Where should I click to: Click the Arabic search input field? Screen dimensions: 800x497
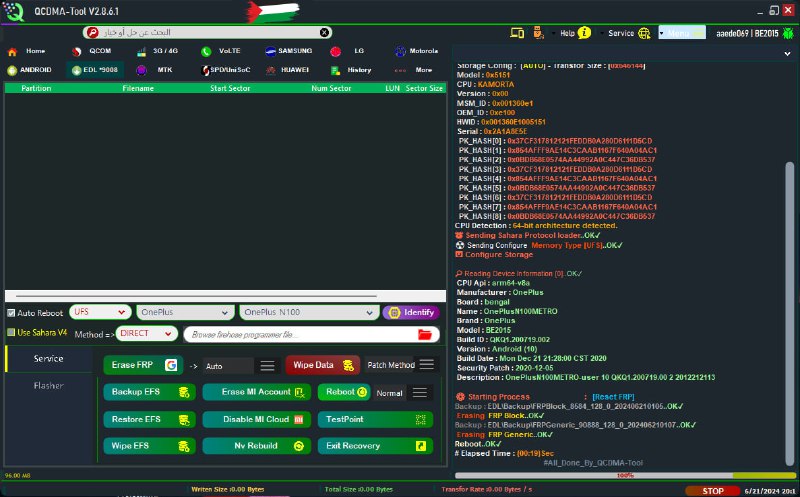[x=208, y=33]
